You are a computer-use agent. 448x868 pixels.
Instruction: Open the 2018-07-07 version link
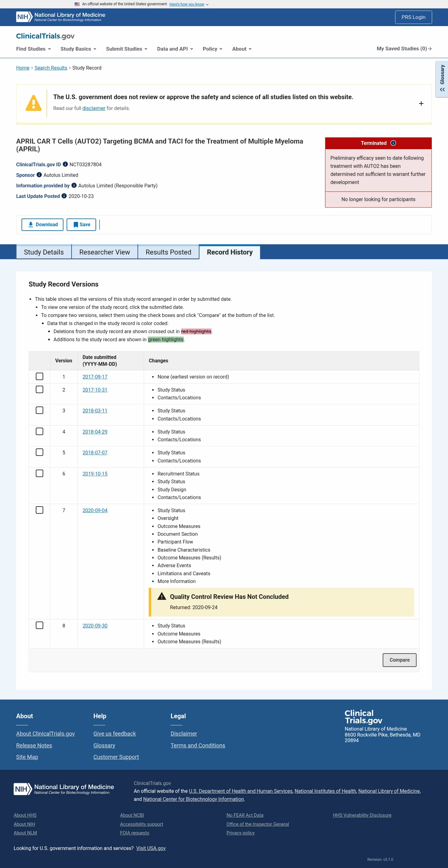point(95,453)
